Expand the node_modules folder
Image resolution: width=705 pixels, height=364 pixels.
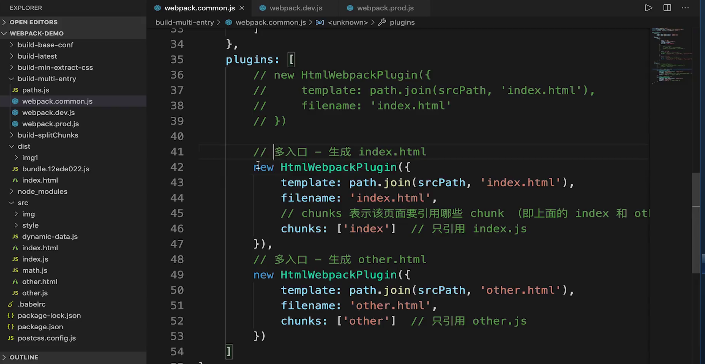point(73,191)
